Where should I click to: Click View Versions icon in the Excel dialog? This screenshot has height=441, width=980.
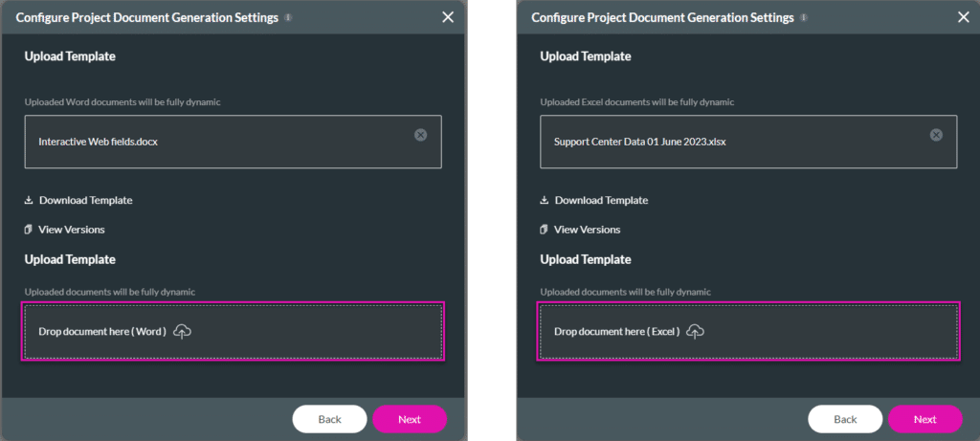[x=544, y=230]
